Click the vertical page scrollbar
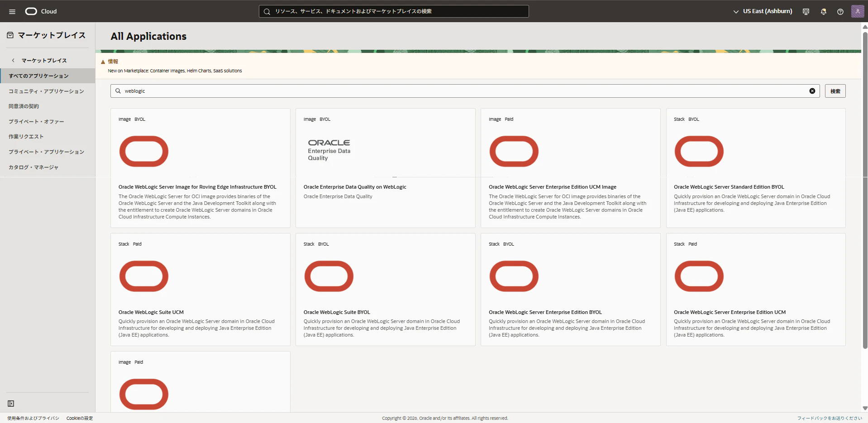Screen dimensions: 868x423 tap(865, 190)
